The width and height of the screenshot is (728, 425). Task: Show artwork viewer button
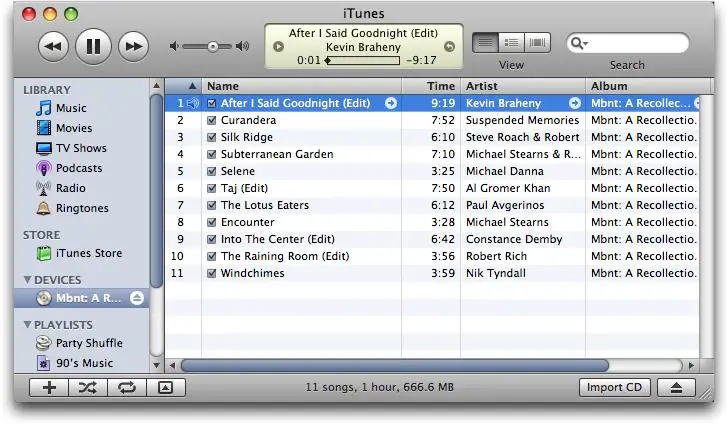coord(166,387)
